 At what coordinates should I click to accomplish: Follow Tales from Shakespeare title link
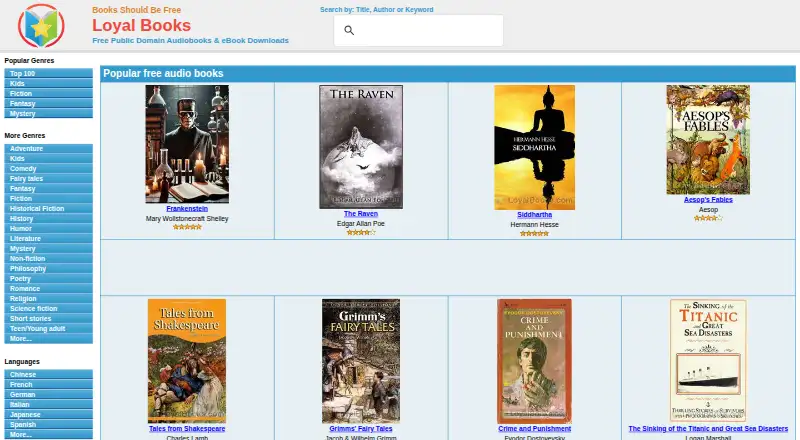[x=187, y=429]
